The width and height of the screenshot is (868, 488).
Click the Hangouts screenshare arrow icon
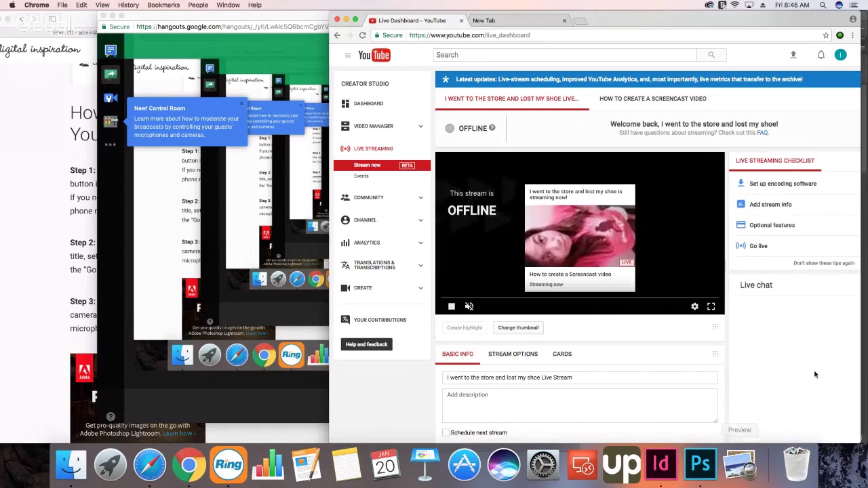[x=111, y=74]
